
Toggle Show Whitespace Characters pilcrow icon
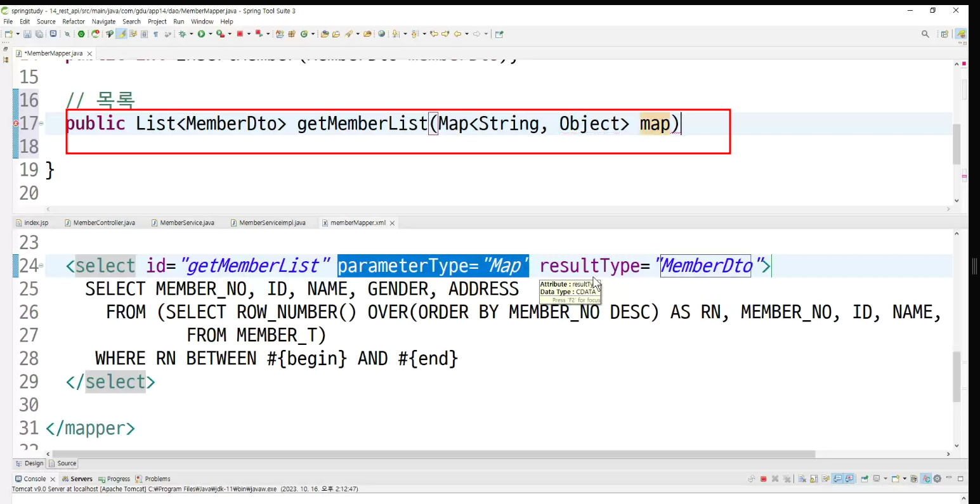155,34
